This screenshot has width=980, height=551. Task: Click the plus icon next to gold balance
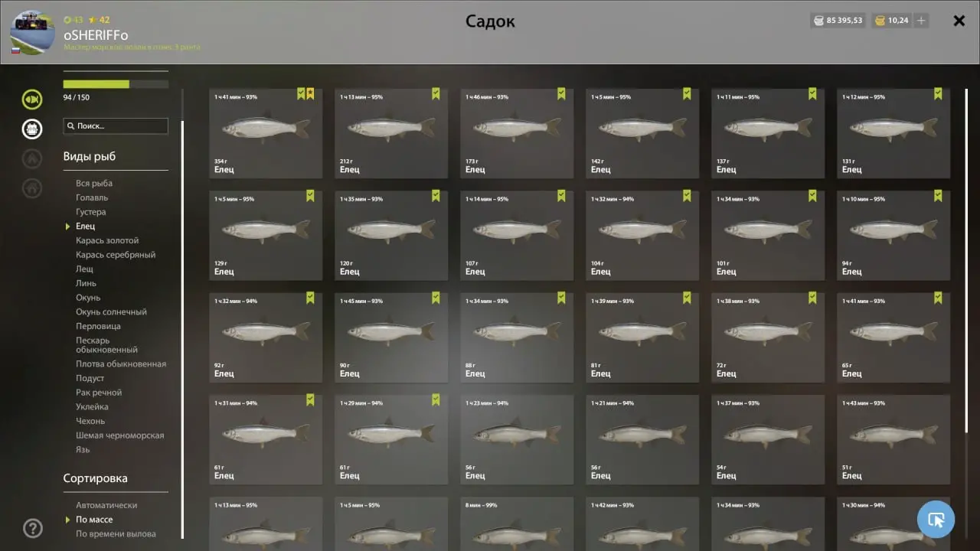921,21
